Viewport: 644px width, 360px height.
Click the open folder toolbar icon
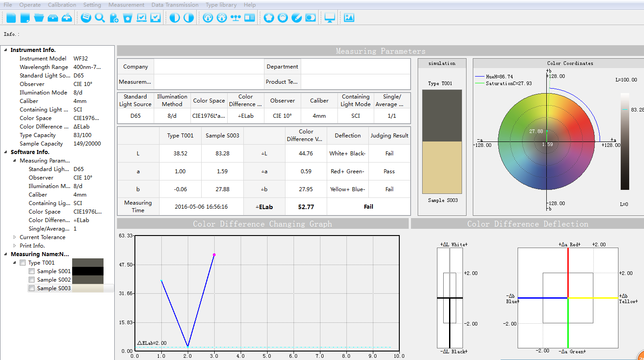coord(39,18)
